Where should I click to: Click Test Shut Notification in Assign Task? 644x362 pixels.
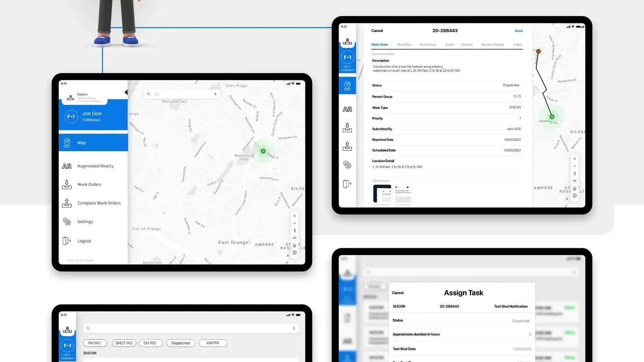coord(511,306)
